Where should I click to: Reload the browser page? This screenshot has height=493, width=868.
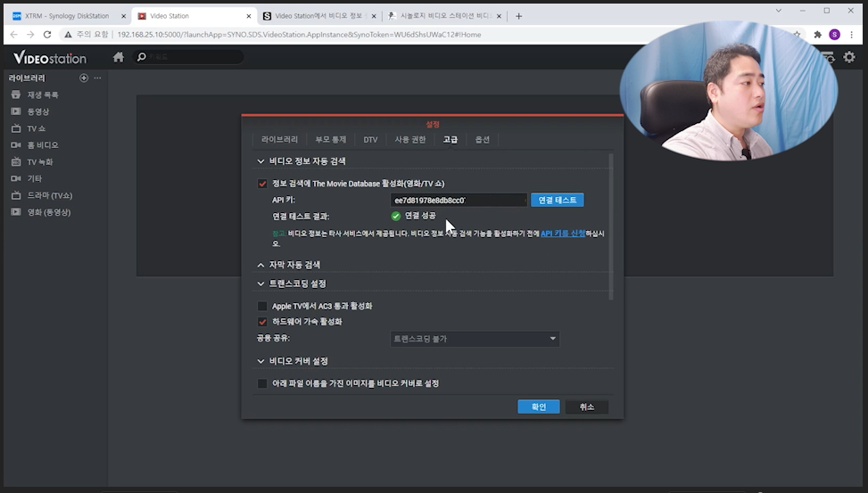pyautogui.click(x=47, y=34)
